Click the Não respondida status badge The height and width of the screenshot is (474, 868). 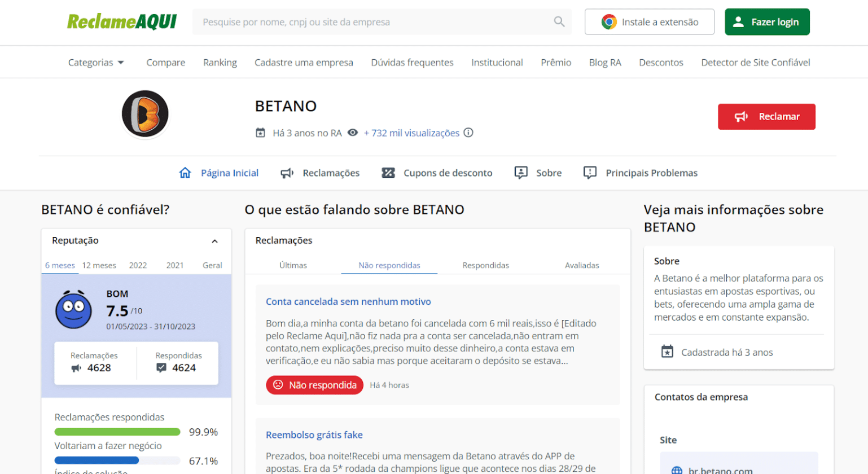314,385
